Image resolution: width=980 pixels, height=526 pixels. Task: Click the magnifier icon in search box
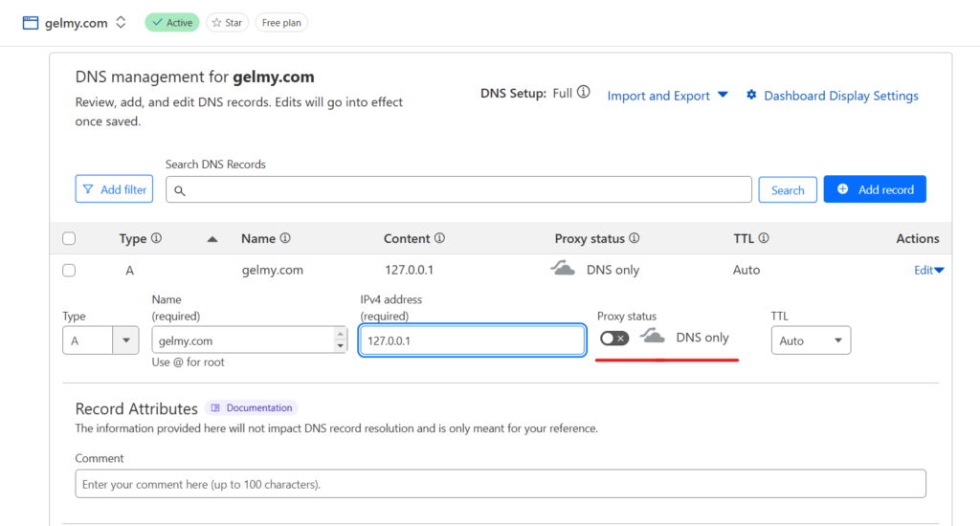tap(179, 190)
